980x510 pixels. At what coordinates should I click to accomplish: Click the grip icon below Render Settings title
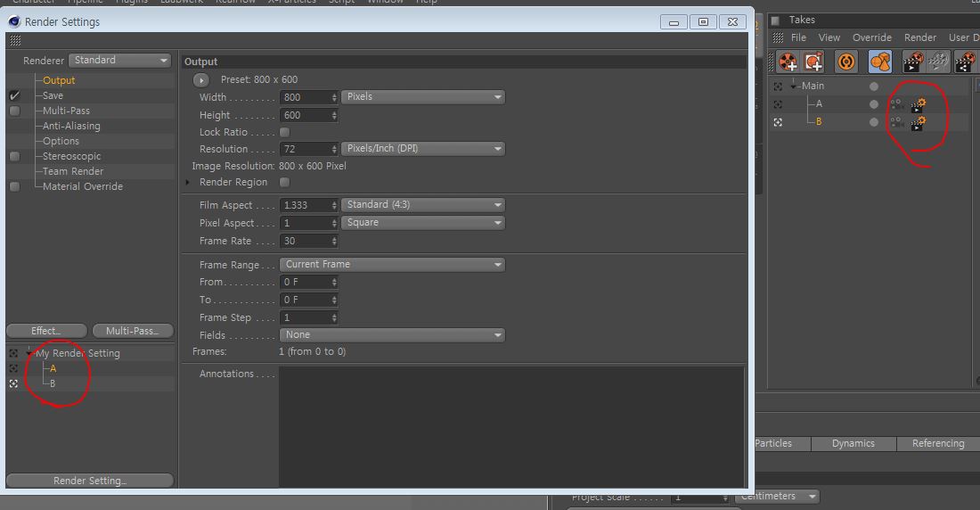pos(16,41)
